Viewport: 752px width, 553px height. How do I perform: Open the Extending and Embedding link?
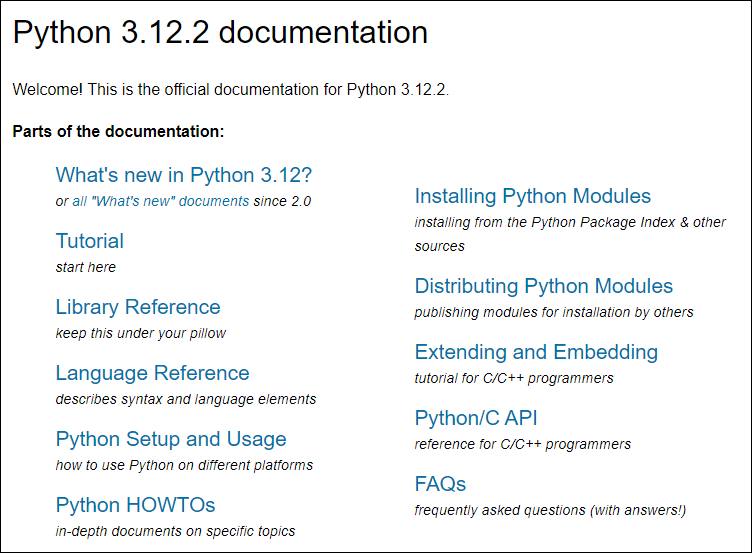click(x=536, y=352)
